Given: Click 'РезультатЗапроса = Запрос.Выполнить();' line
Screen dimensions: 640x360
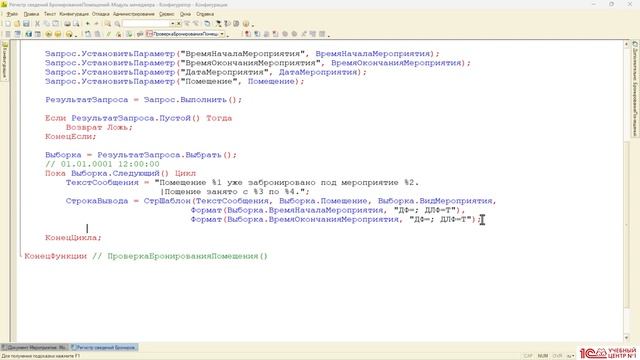Looking at the screenshot, I should (143, 100).
